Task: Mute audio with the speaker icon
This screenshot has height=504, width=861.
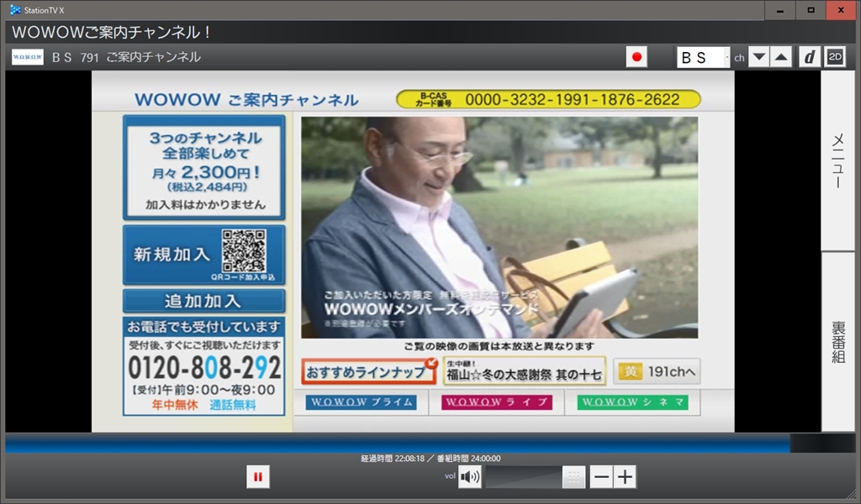Action: (469, 476)
